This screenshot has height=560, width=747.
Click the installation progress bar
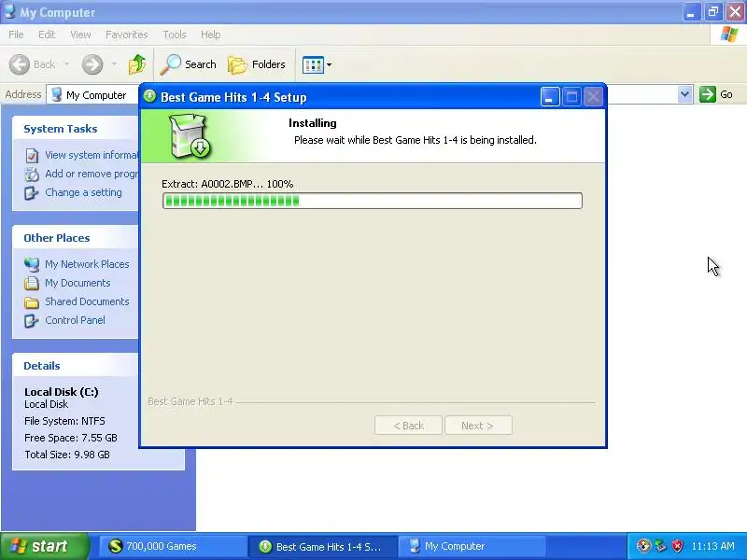(x=372, y=201)
